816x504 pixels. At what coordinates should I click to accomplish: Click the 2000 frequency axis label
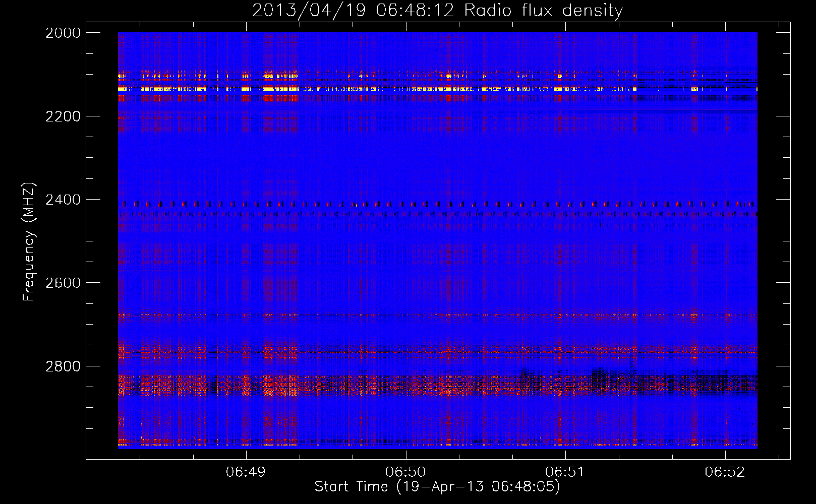pos(63,33)
